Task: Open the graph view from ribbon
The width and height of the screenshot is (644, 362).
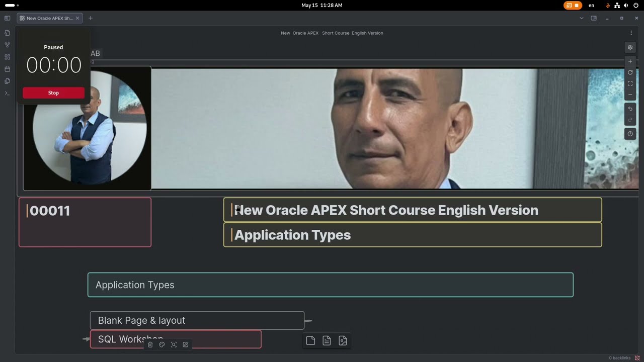Action: click(7, 45)
